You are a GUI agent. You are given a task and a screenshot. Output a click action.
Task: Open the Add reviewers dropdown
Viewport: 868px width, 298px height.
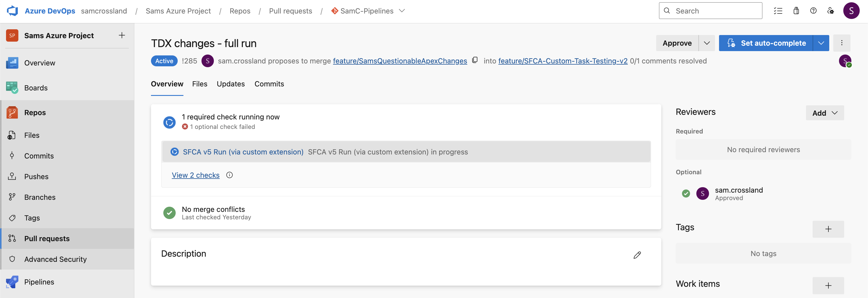pyautogui.click(x=825, y=113)
